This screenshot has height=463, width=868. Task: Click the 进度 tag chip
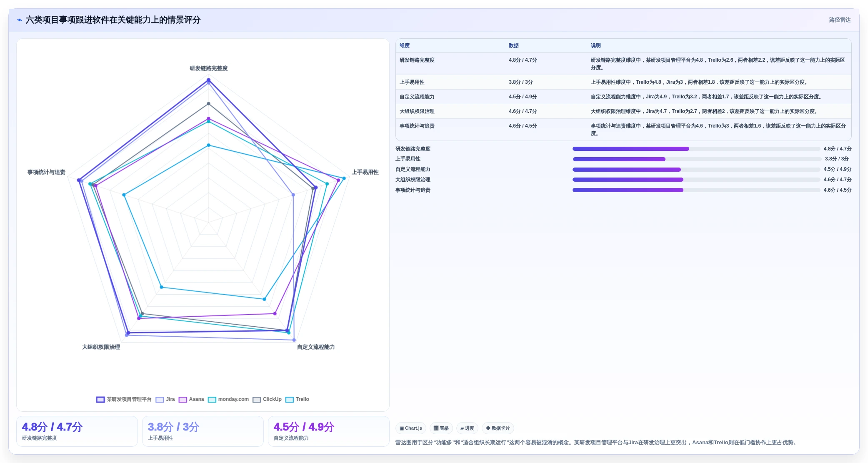point(467,428)
